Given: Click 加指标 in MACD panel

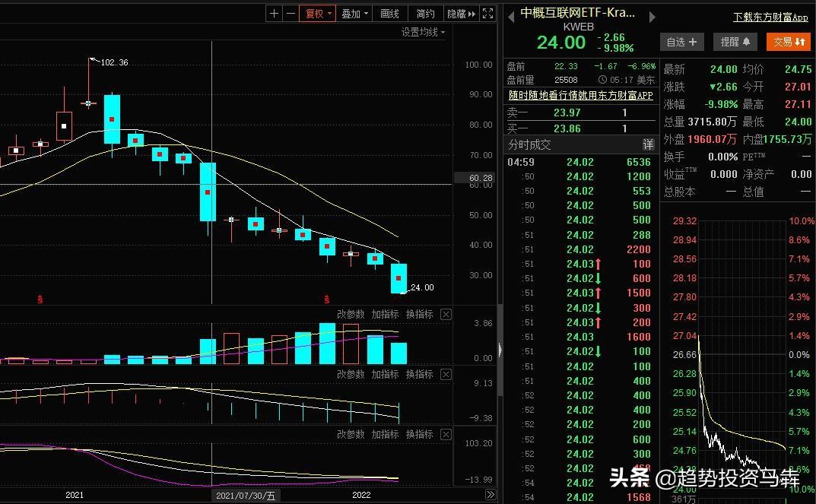Looking at the screenshot, I should click(x=385, y=374).
